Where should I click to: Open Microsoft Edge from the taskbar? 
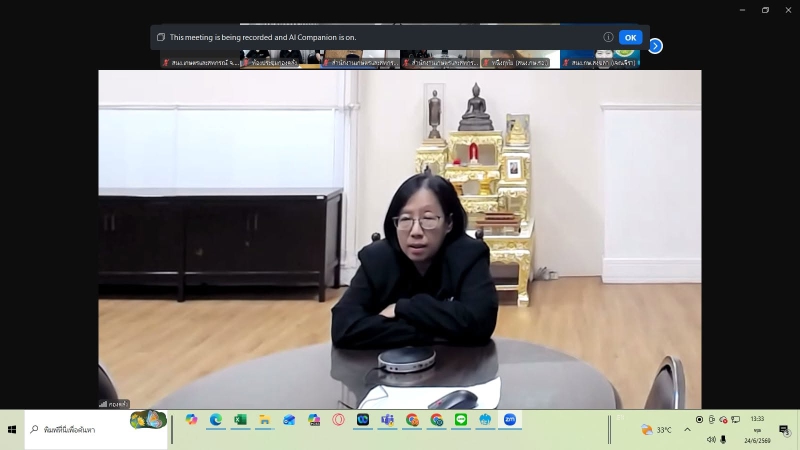[x=216, y=420]
